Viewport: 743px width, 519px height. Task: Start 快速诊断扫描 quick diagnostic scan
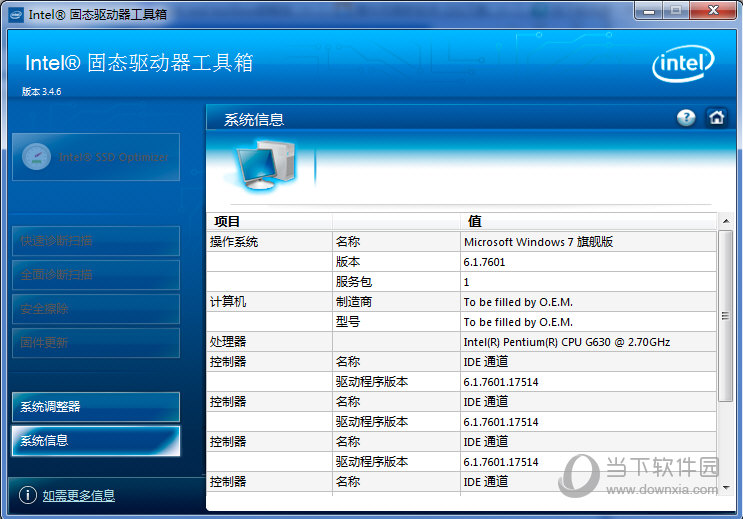click(x=96, y=241)
